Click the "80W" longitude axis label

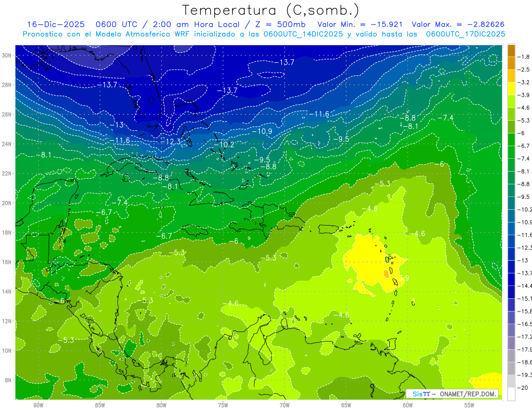[161, 405]
